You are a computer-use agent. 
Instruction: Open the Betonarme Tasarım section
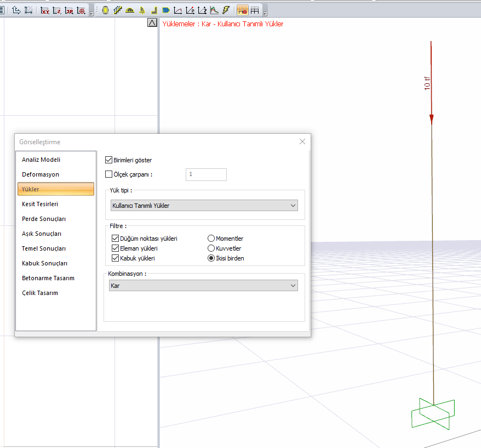pos(56,278)
